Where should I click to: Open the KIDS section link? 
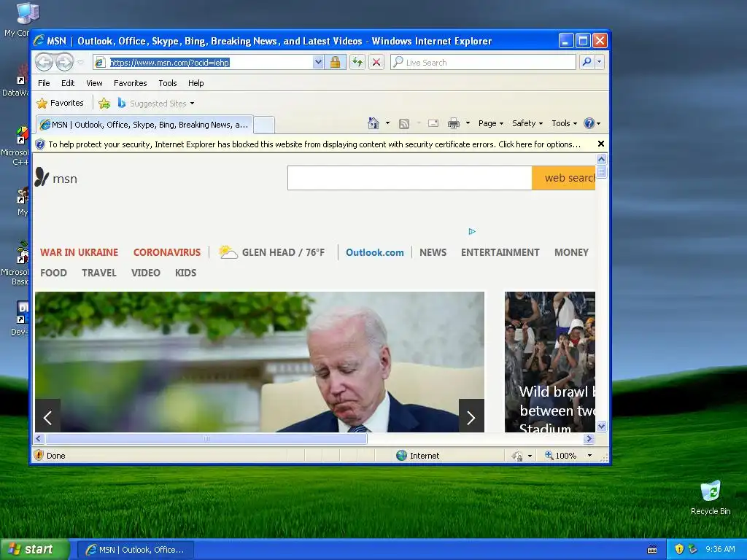pos(185,273)
